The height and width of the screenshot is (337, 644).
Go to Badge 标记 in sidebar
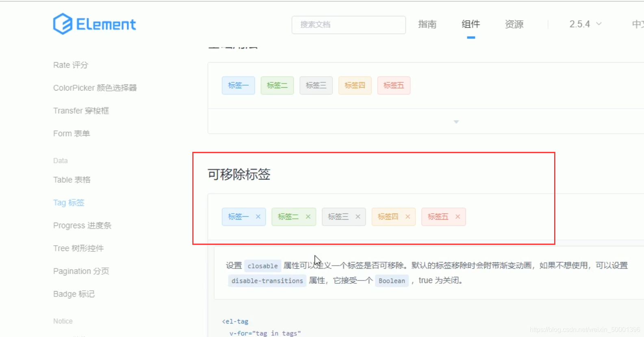tap(74, 294)
